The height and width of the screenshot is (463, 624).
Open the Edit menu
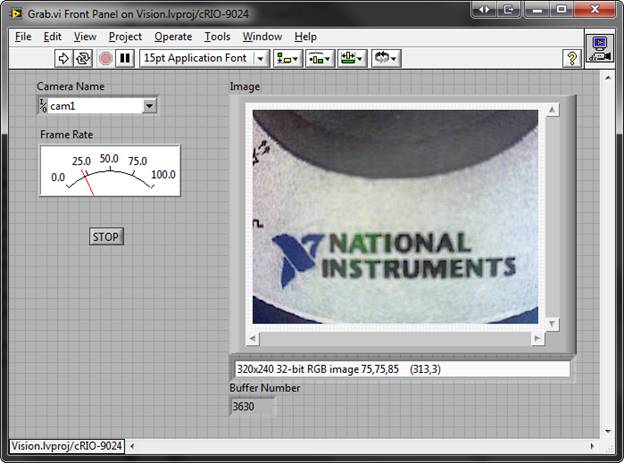coord(52,37)
